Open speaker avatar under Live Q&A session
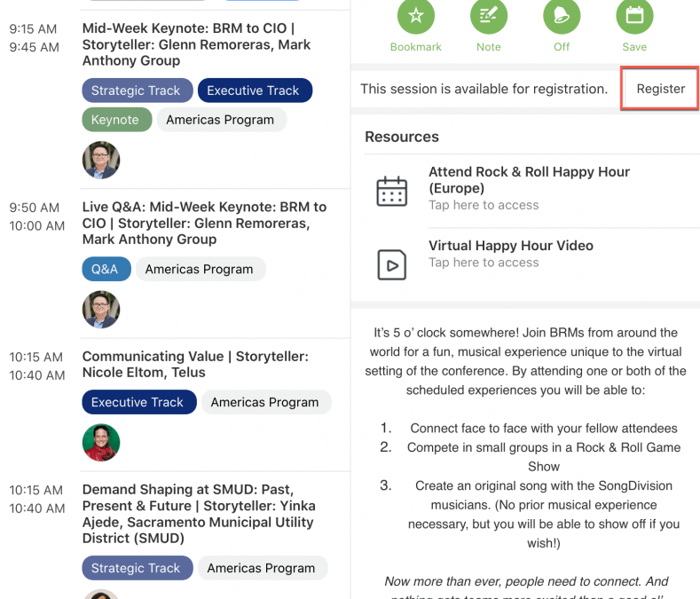 point(101,310)
